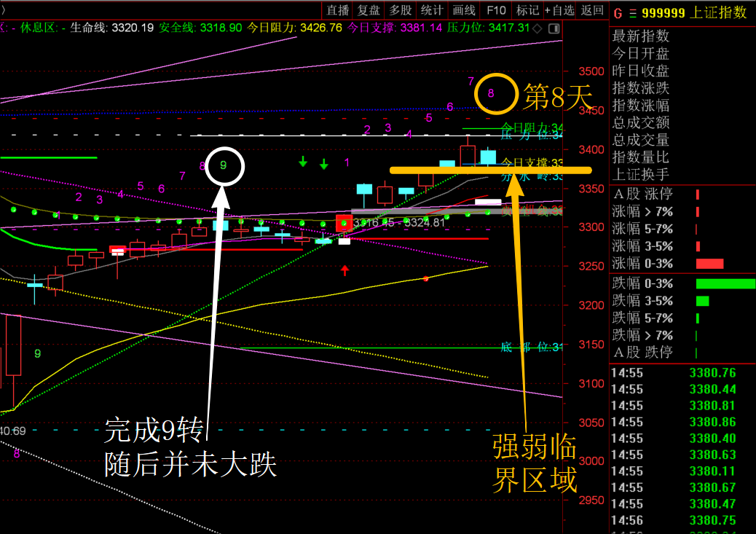Click the 跌幅 5-7% row label

[642, 318]
